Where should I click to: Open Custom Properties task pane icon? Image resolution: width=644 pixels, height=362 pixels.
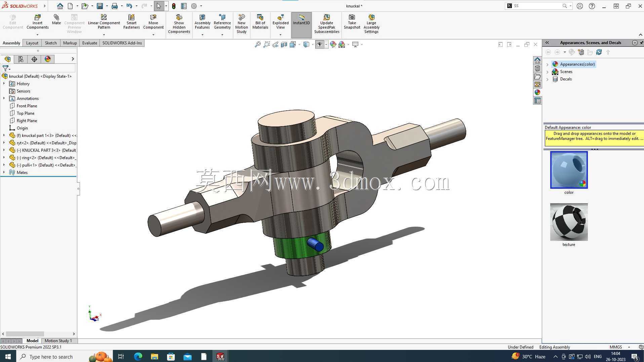[537, 101]
